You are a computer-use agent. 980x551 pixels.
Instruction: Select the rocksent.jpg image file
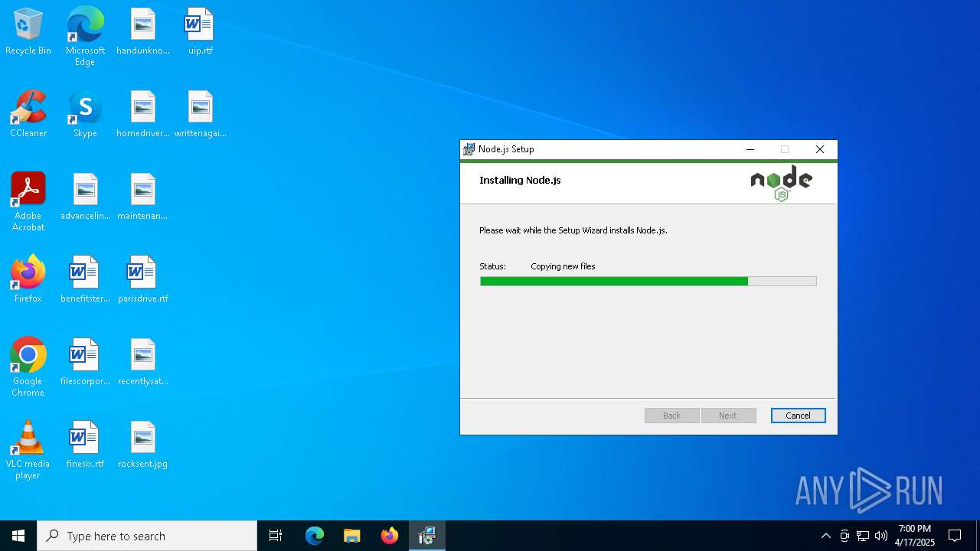(x=143, y=445)
